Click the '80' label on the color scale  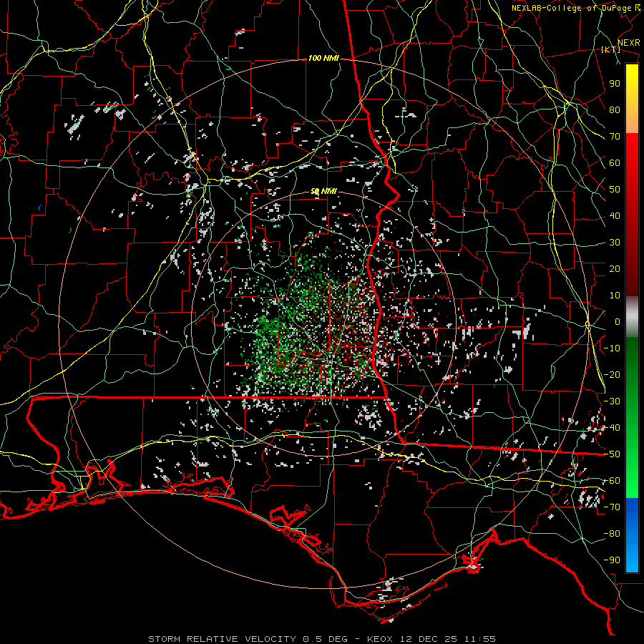pos(615,109)
